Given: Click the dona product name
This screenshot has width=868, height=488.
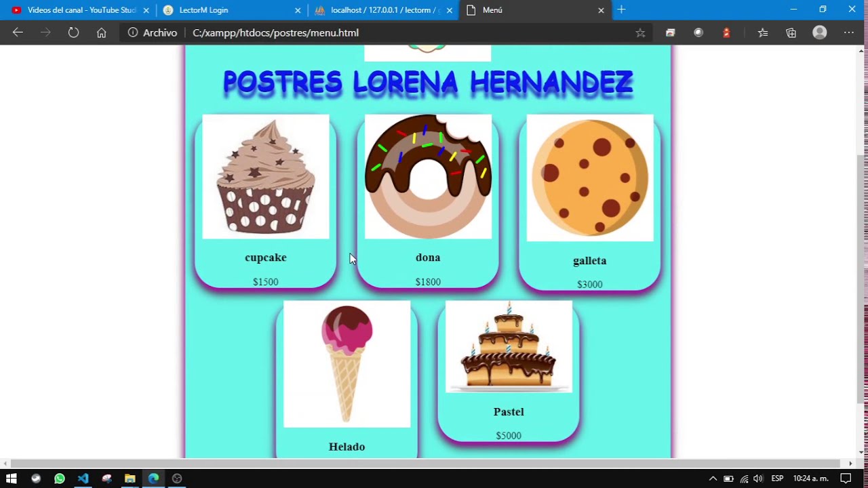Looking at the screenshot, I should click(428, 258).
